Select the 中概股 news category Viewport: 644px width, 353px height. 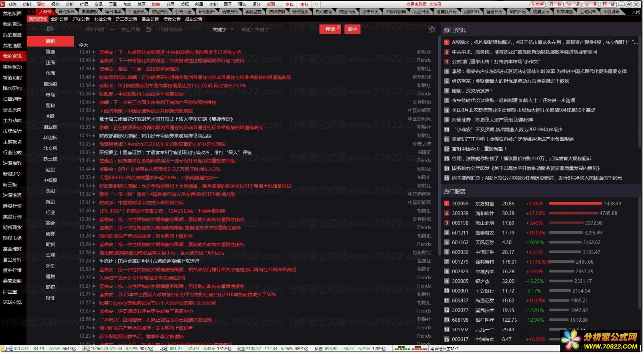50,180
